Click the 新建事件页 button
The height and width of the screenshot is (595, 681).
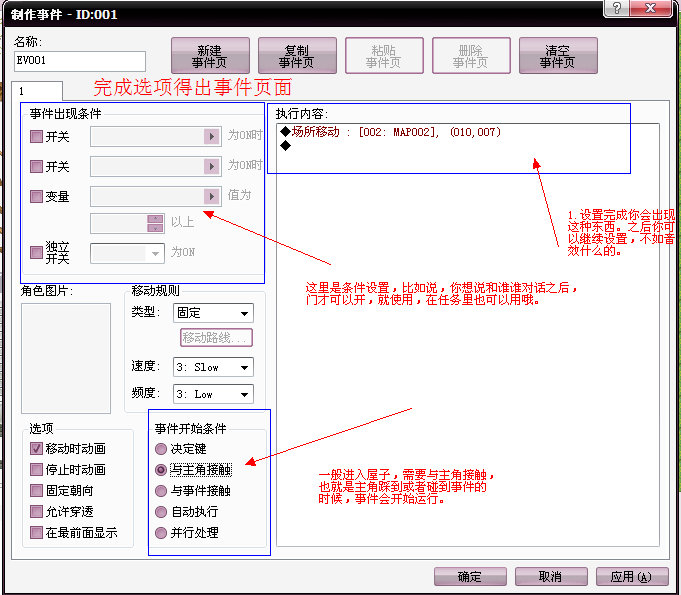pos(210,56)
